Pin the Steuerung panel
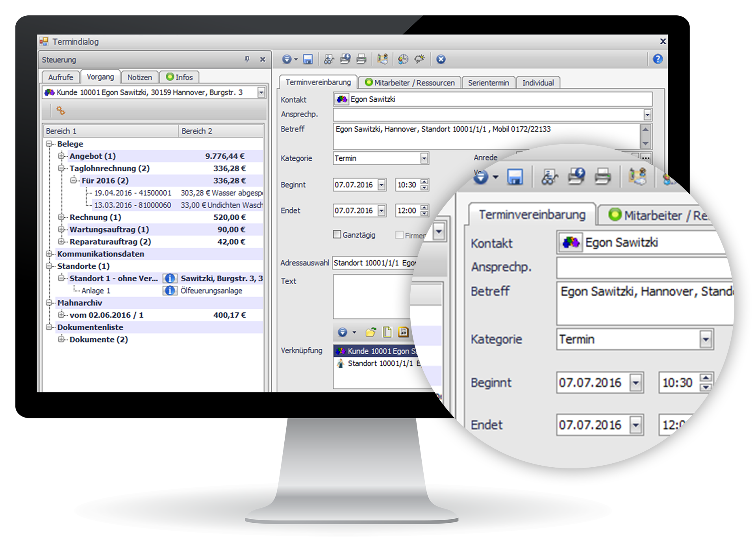 [247, 59]
